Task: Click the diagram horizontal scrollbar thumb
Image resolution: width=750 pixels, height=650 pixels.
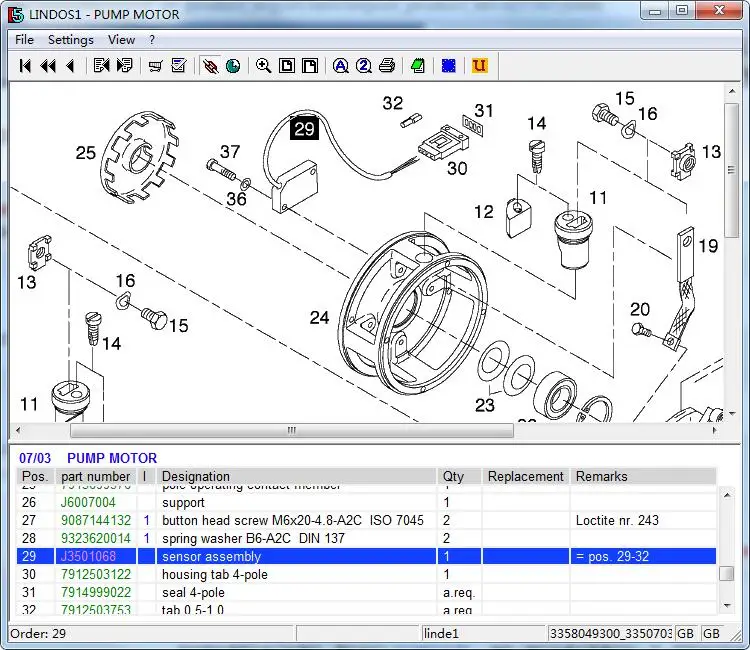Action: [292, 430]
